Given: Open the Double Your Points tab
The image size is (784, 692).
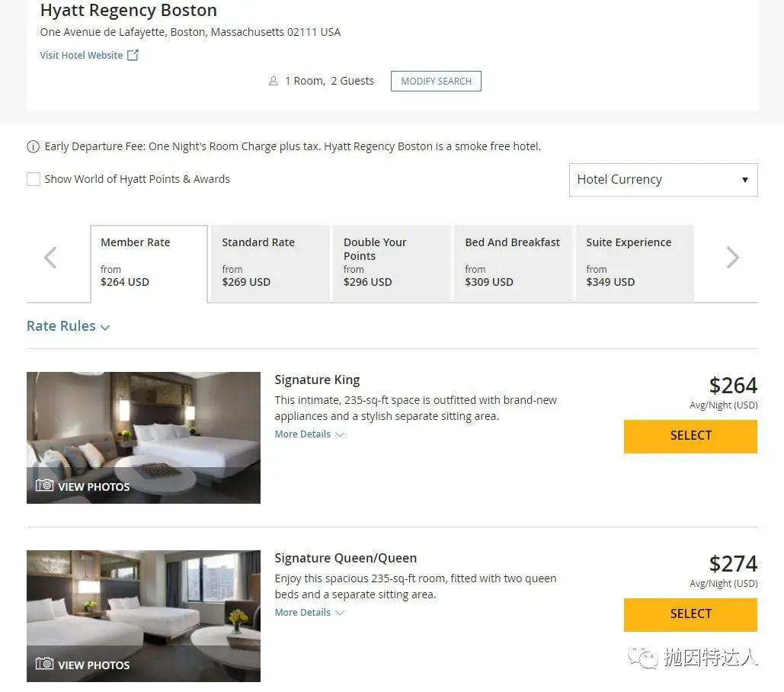Looking at the screenshot, I should click(391, 263).
